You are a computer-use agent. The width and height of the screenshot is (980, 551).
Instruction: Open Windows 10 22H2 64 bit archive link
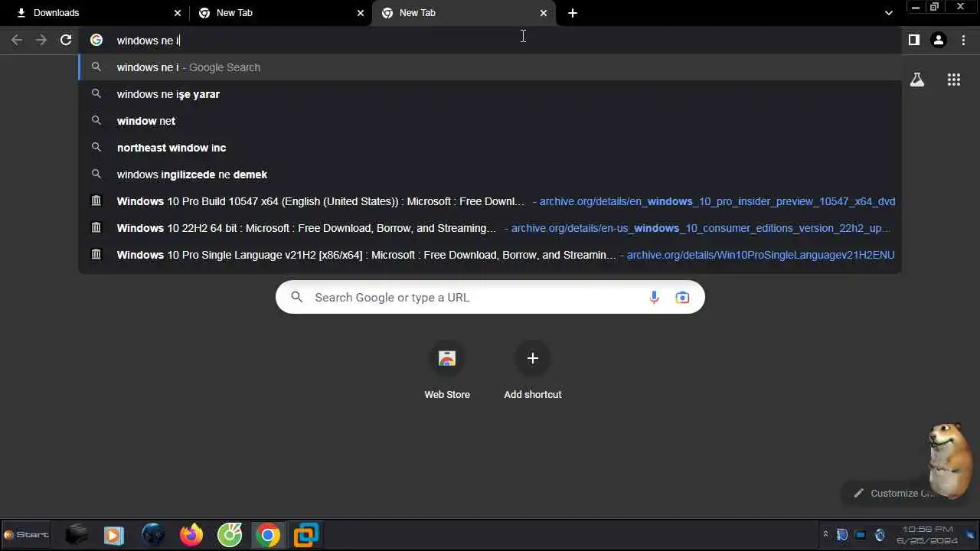(x=490, y=228)
